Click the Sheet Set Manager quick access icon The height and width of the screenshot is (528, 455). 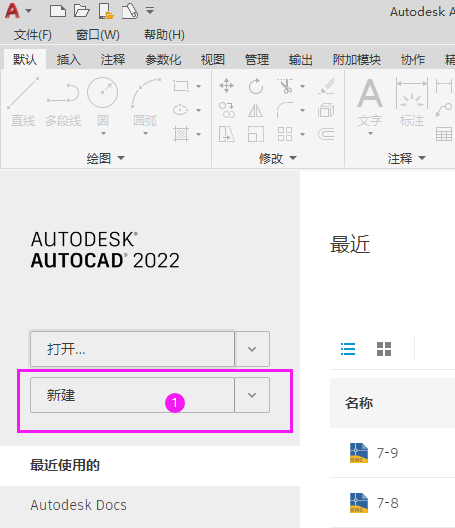coord(130,11)
